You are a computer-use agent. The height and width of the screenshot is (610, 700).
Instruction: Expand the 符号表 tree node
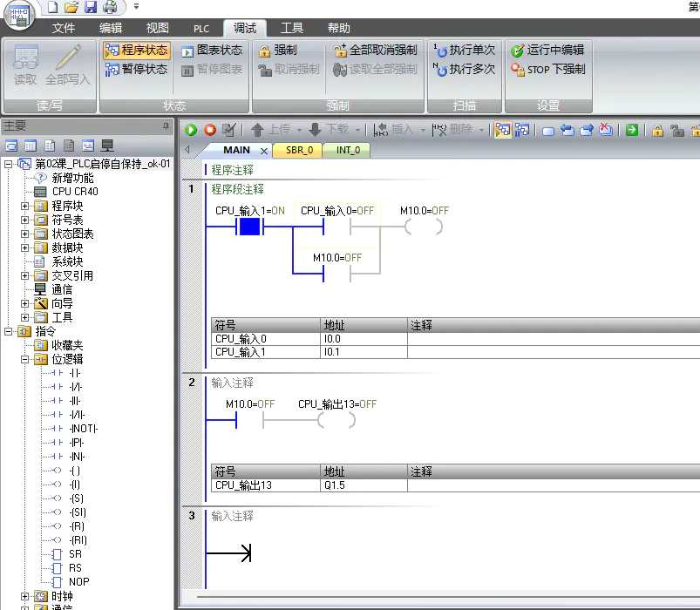pyautogui.click(x=24, y=220)
